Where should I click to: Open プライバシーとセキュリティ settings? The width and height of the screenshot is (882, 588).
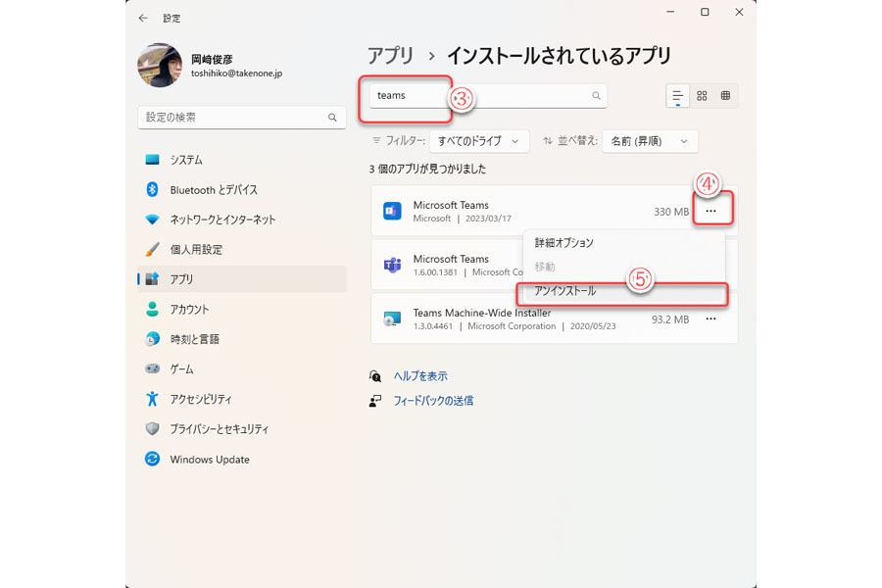tap(242, 429)
